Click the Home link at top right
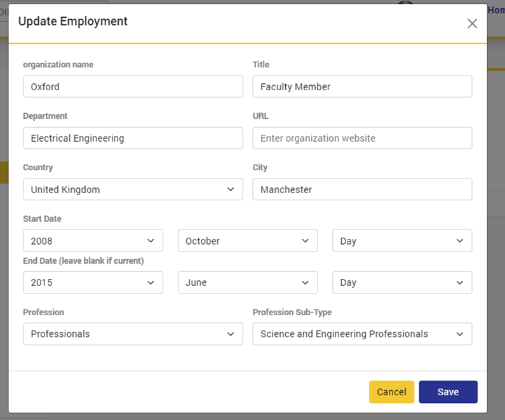505x420 pixels. (x=495, y=10)
